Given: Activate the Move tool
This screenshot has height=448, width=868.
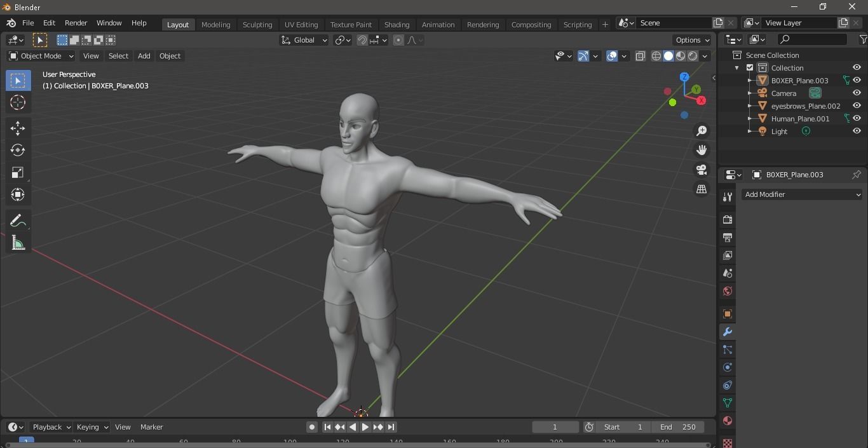Looking at the screenshot, I should (18, 128).
